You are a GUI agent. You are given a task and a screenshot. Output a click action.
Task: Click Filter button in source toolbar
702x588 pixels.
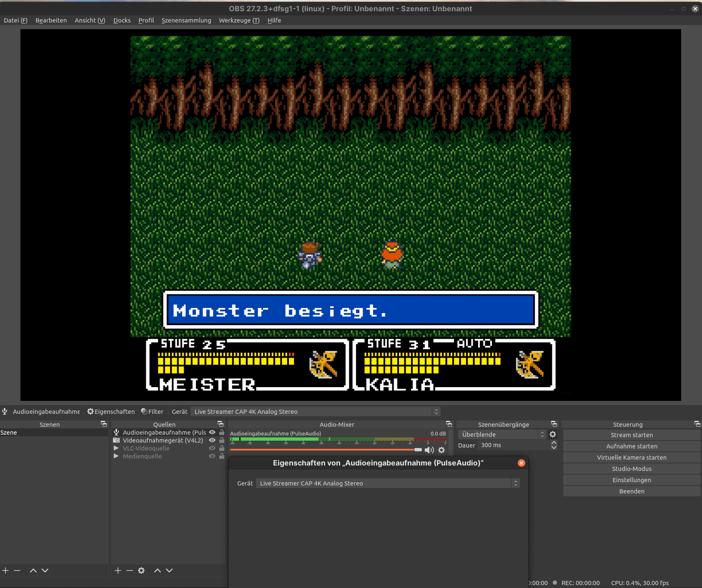152,412
